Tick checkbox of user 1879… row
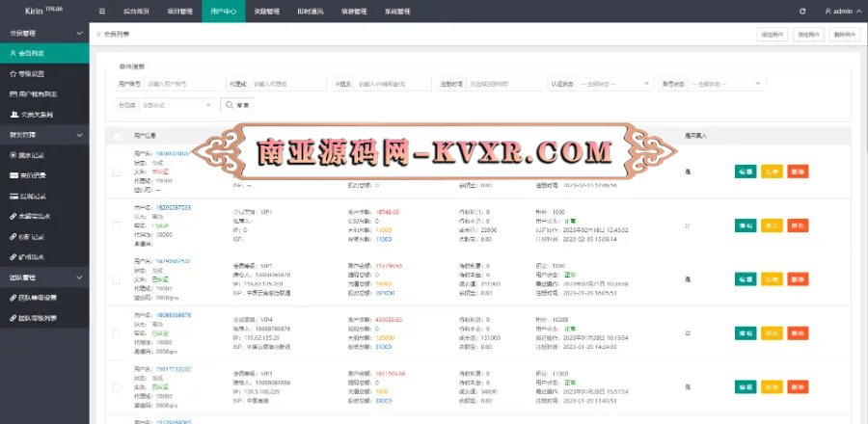This screenshot has height=424, width=868. (117, 279)
